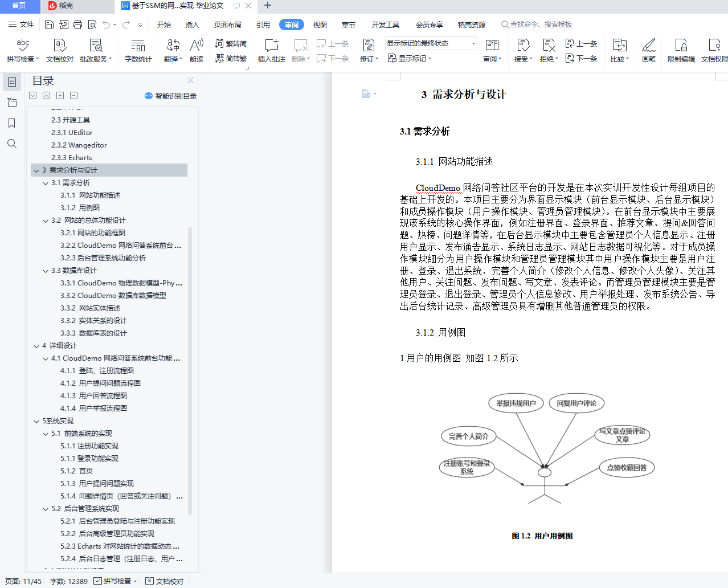Open the 开发工具 tab

pos(386,24)
